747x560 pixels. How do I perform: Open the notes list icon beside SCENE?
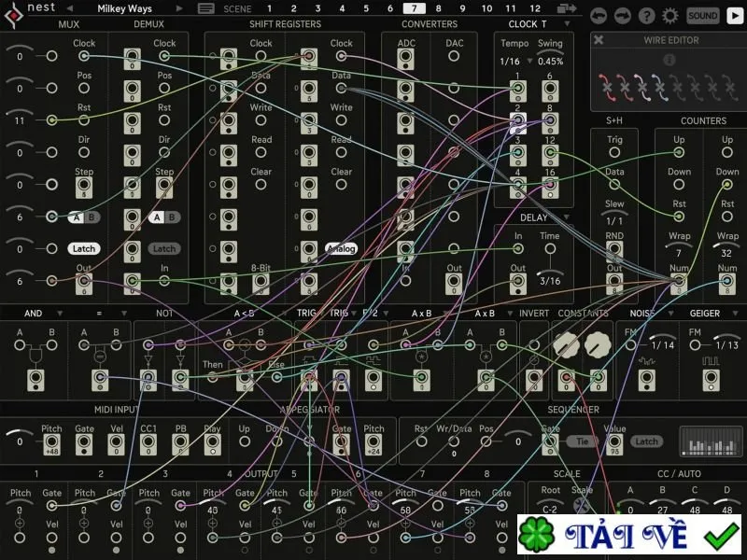[205, 8]
